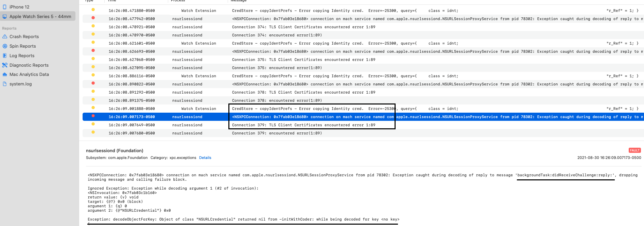Screen dimensions: 644x226
Task: Click time cell 16:26:09.007173-0500 in highlighted row
Action: (132, 117)
